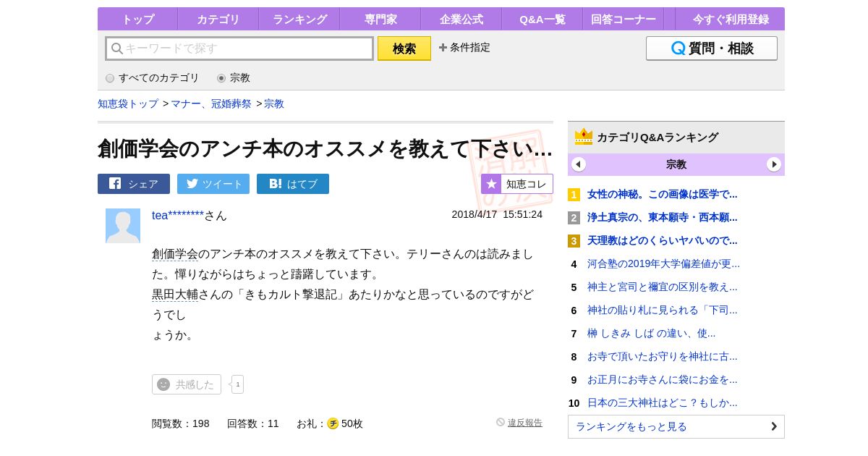Open the 回答コーナー navigation tab
868x456 pixels.
coord(624,20)
